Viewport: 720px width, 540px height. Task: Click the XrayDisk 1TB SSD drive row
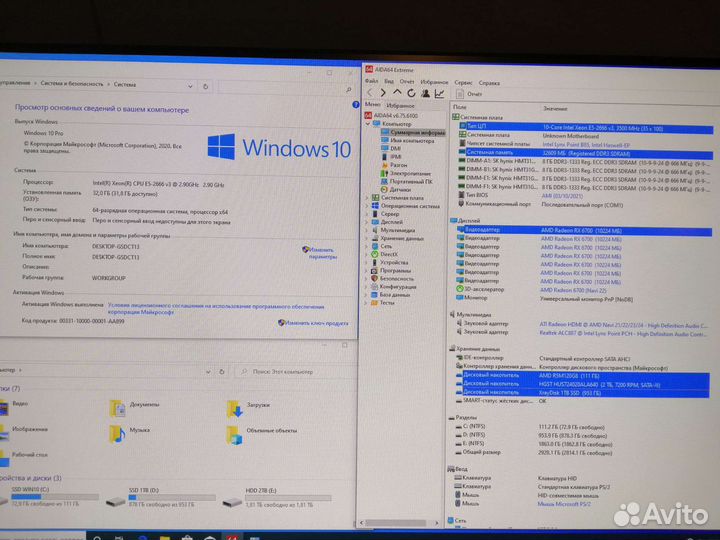(583, 393)
